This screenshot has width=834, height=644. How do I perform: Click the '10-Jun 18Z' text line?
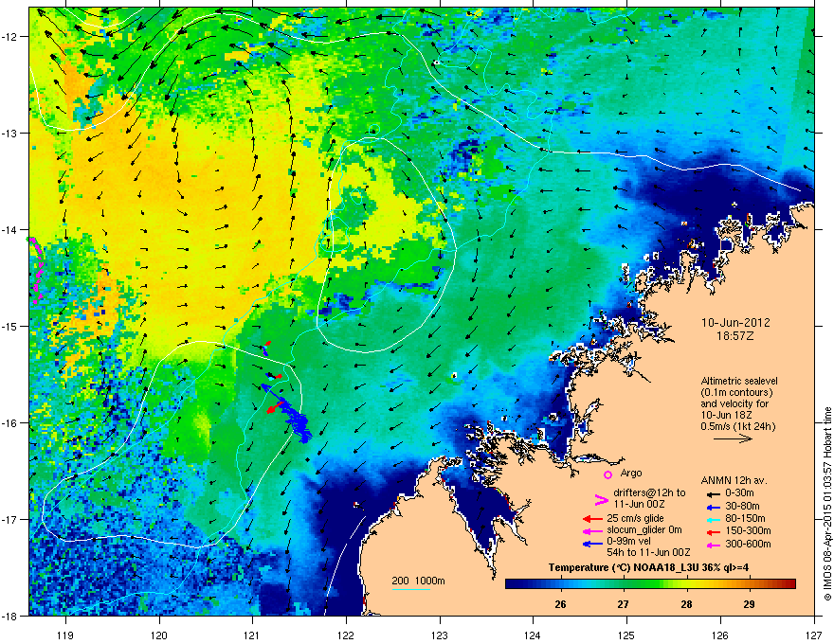point(727,415)
